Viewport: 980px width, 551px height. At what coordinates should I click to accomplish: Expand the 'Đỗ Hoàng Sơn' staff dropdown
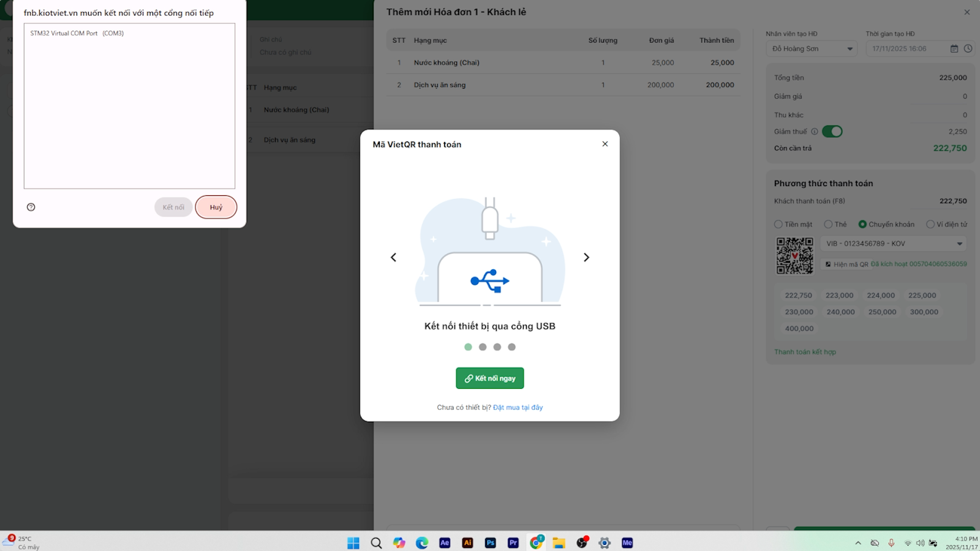click(812, 48)
